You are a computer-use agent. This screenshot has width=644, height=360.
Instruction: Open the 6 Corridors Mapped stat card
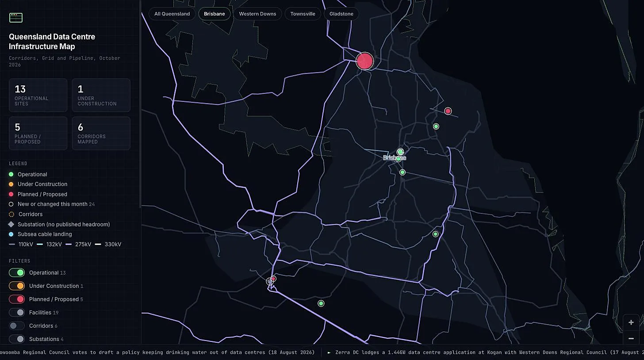pos(101,133)
